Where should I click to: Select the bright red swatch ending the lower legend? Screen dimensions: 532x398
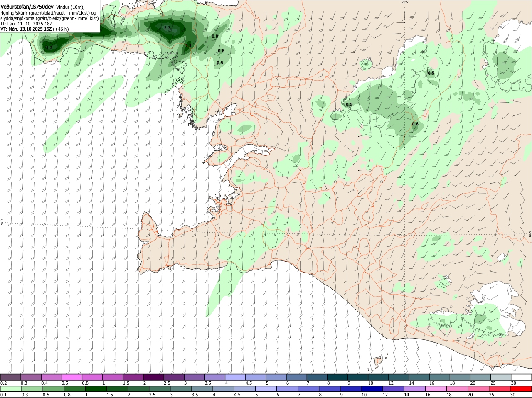[521, 389]
